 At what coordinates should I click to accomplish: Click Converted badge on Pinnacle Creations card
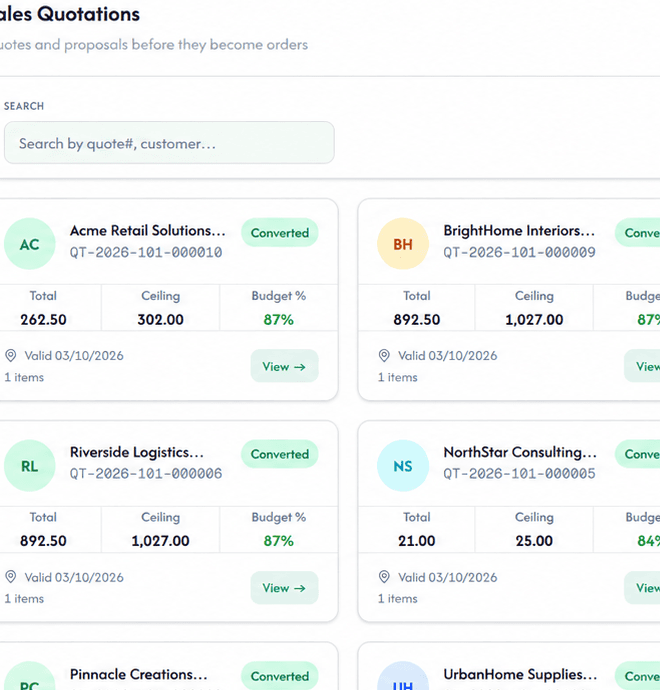[280, 675]
